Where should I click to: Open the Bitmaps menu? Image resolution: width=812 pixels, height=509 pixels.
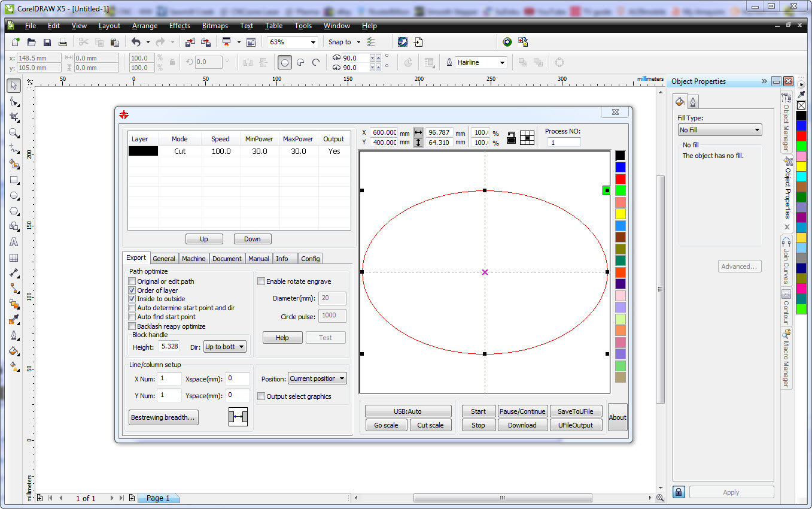[215, 26]
